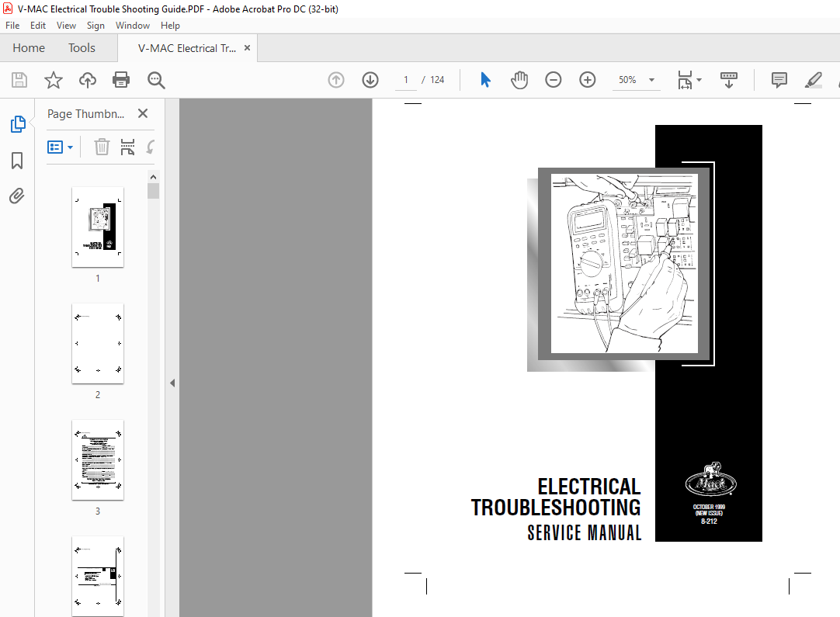Open the zoom percentage dropdown
This screenshot has width=840, height=617.
[651, 80]
